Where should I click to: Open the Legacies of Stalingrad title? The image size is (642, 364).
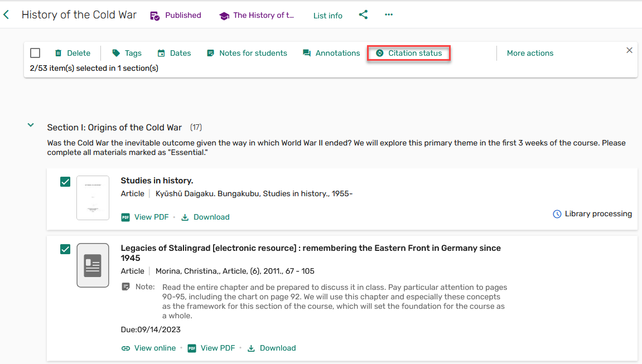(311, 253)
